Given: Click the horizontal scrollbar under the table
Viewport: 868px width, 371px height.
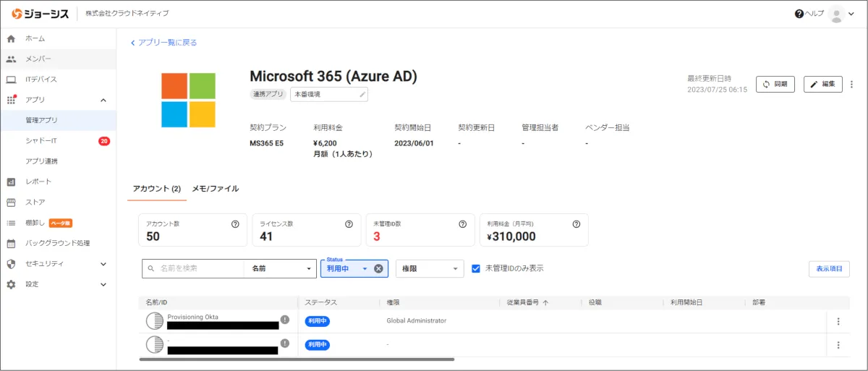Looking at the screenshot, I should coord(297,359).
